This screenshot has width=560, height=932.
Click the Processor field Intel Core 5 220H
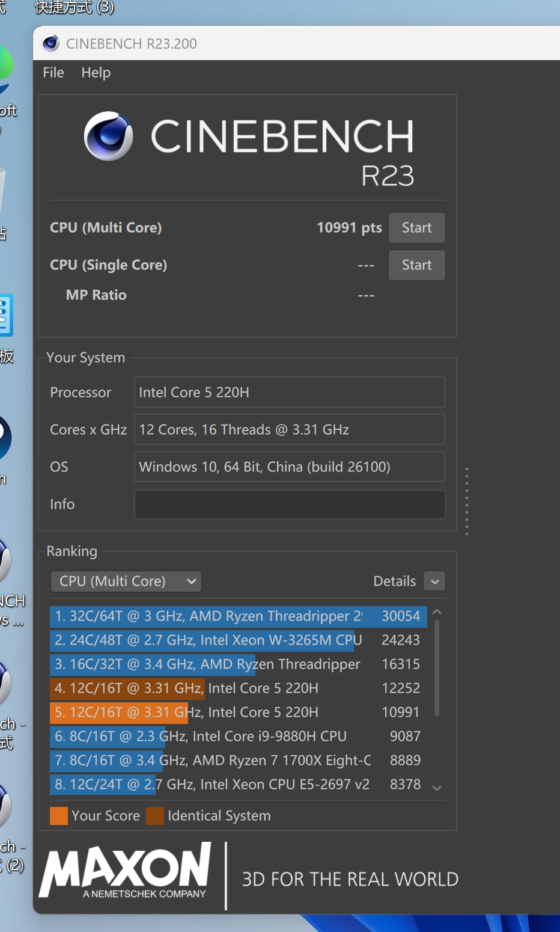(290, 393)
